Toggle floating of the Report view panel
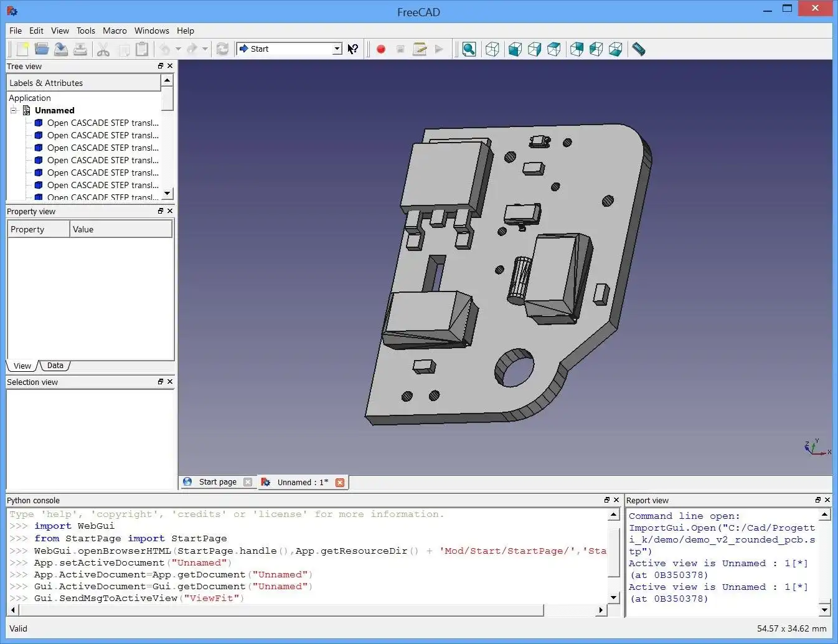Screen dimensions: 838x644 [x=818, y=500]
